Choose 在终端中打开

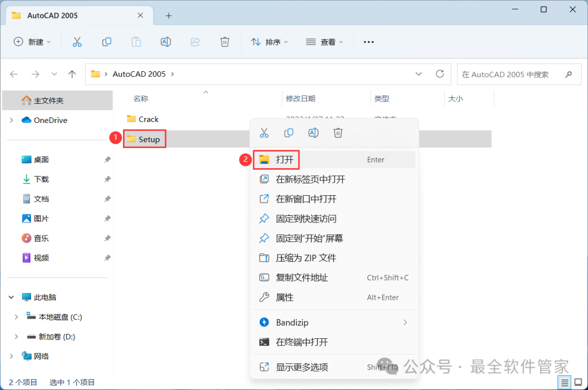pos(334,342)
